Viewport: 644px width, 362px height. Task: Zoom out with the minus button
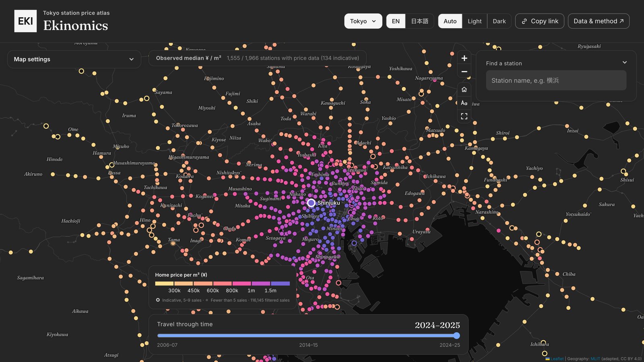click(x=464, y=72)
